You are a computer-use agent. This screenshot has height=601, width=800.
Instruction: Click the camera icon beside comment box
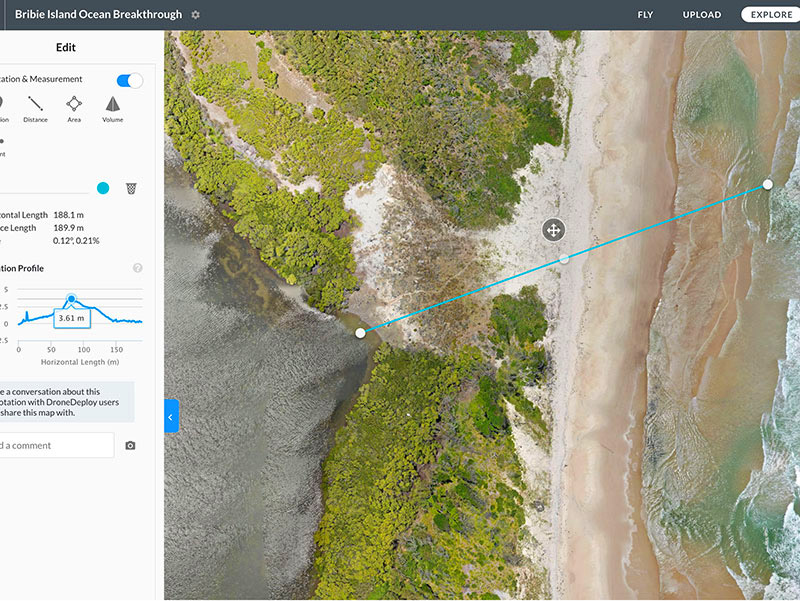(x=130, y=445)
